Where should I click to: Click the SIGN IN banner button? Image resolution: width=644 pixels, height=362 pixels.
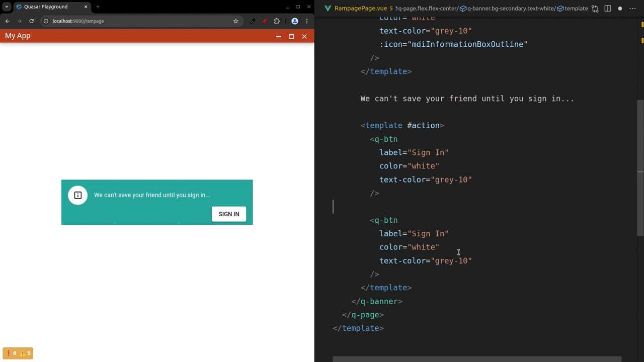[x=229, y=214]
